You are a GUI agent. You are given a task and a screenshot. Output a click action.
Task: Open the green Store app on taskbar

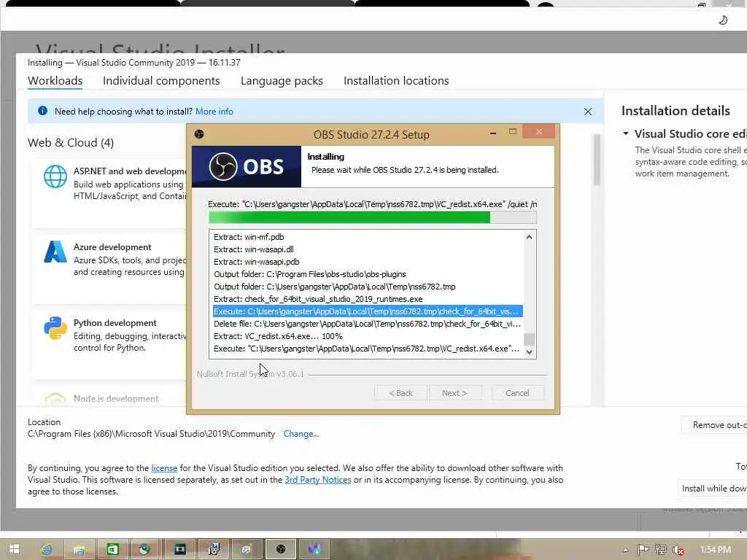(x=112, y=549)
